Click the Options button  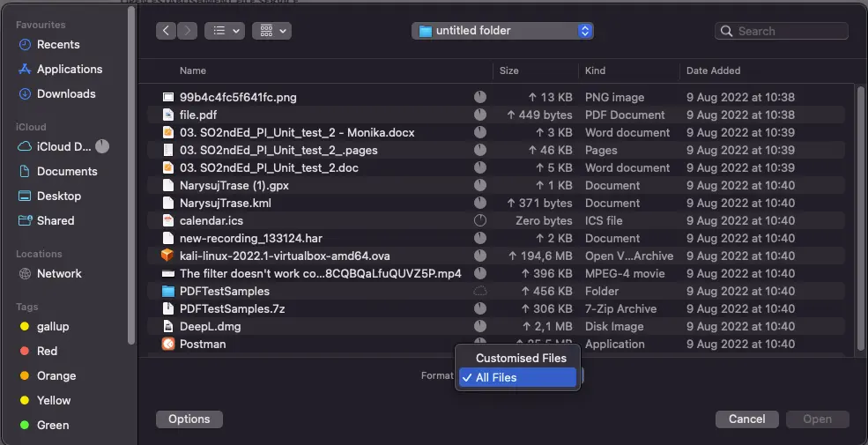[189, 419]
